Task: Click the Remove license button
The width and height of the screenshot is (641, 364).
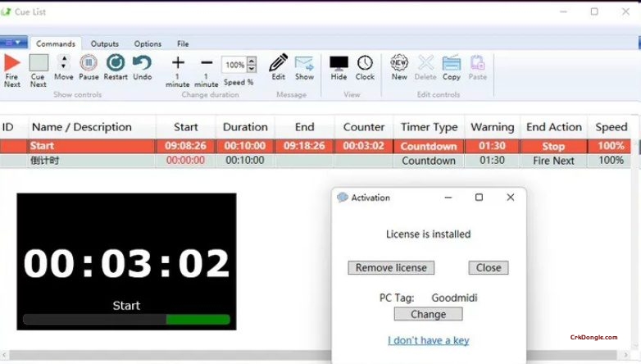Action: coord(391,268)
